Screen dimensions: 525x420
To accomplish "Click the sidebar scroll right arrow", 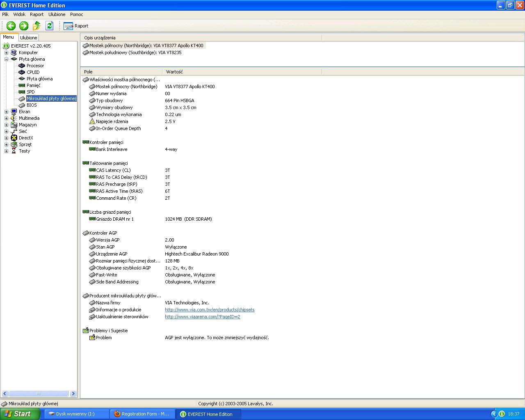I will pos(73,393).
